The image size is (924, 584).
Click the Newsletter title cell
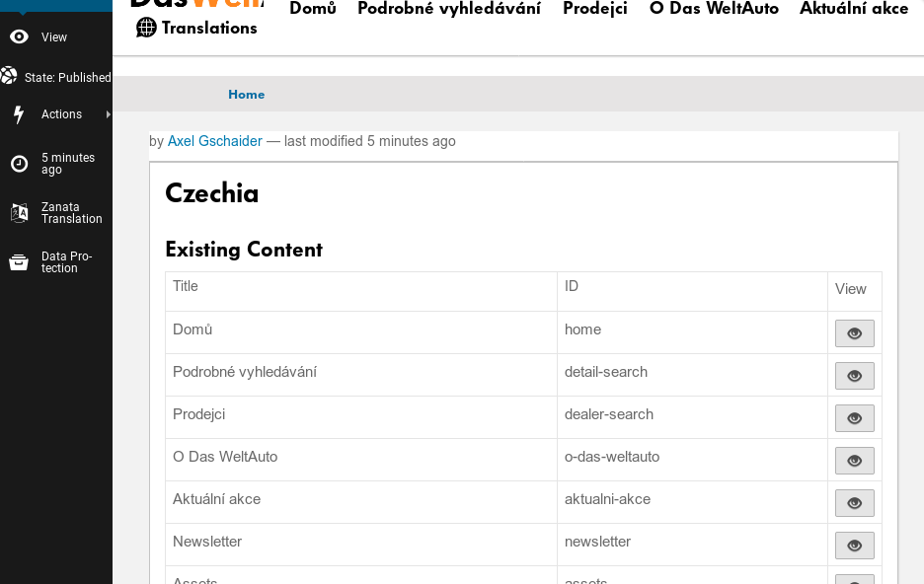tap(361, 545)
